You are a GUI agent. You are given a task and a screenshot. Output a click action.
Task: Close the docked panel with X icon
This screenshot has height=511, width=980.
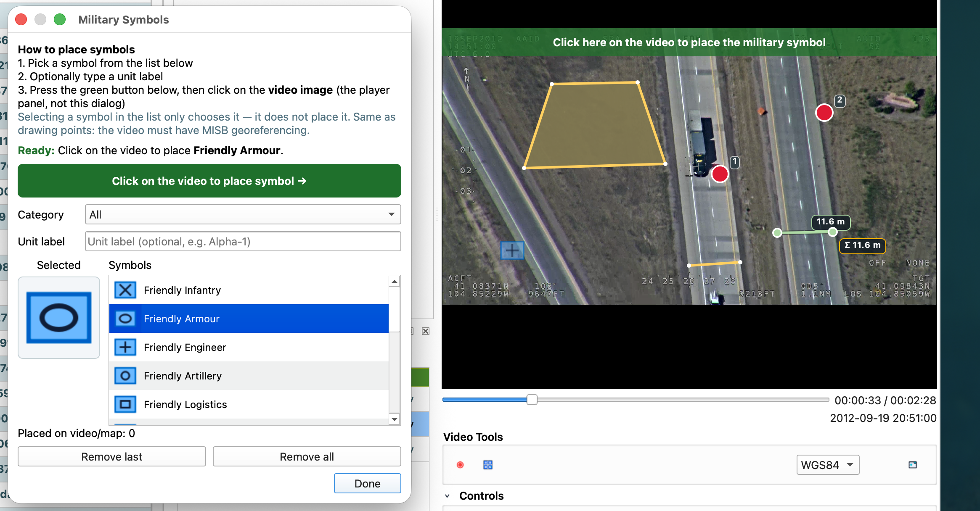coord(426,331)
